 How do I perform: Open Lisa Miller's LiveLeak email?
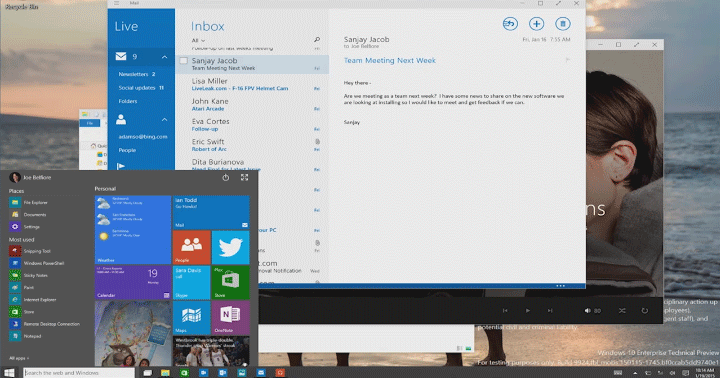pos(252,84)
